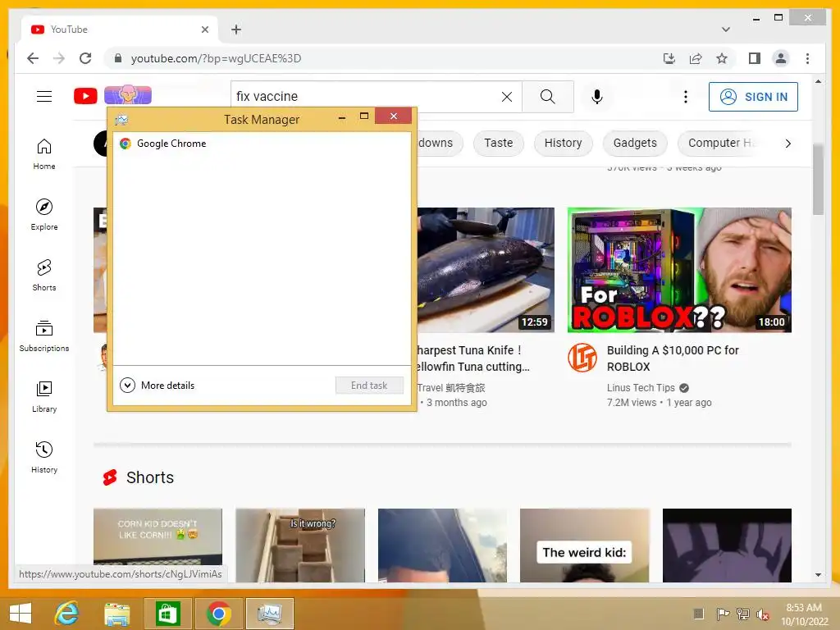Open History in the YouTube sidebar
Screen dimensions: 840x630
pyautogui.click(x=44, y=457)
